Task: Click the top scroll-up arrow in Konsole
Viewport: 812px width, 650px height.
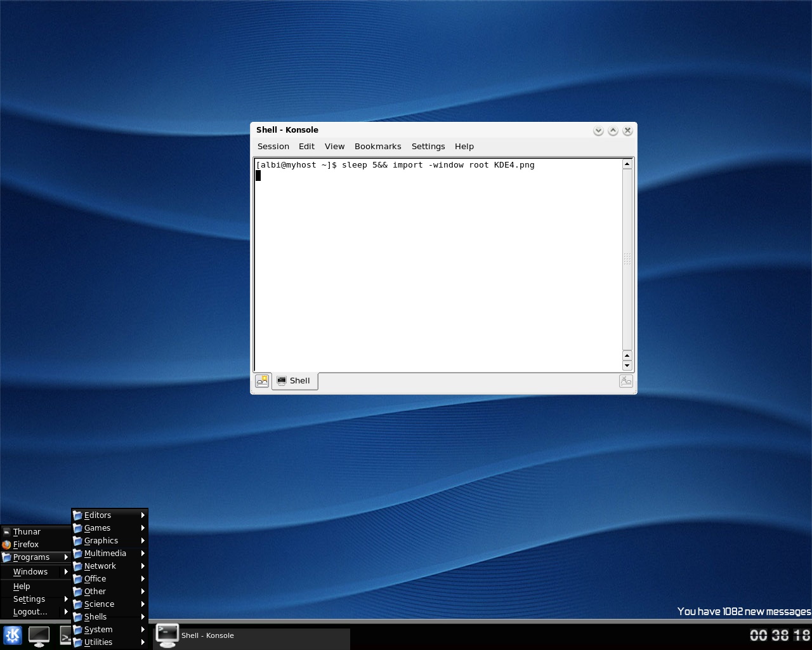Action: [x=627, y=164]
